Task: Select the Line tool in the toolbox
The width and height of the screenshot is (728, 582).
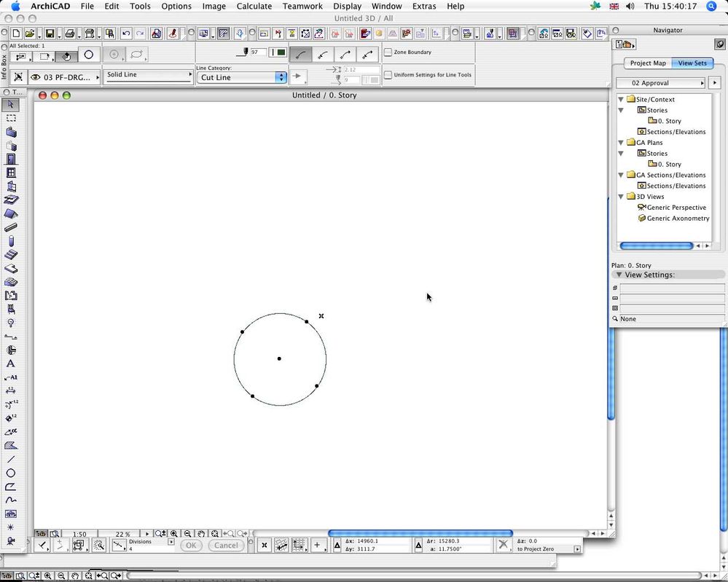Action: 10,460
